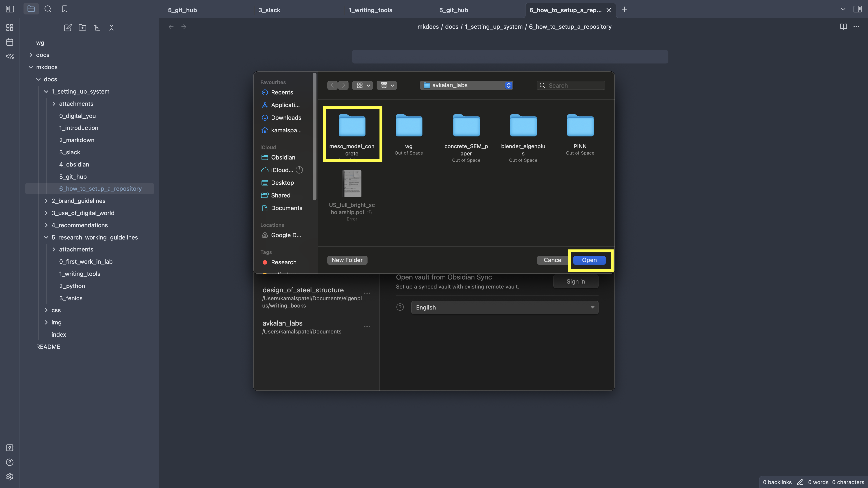Open the search pane icon
Image resolution: width=868 pixels, height=488 pixels.
[x=48, y=9]
